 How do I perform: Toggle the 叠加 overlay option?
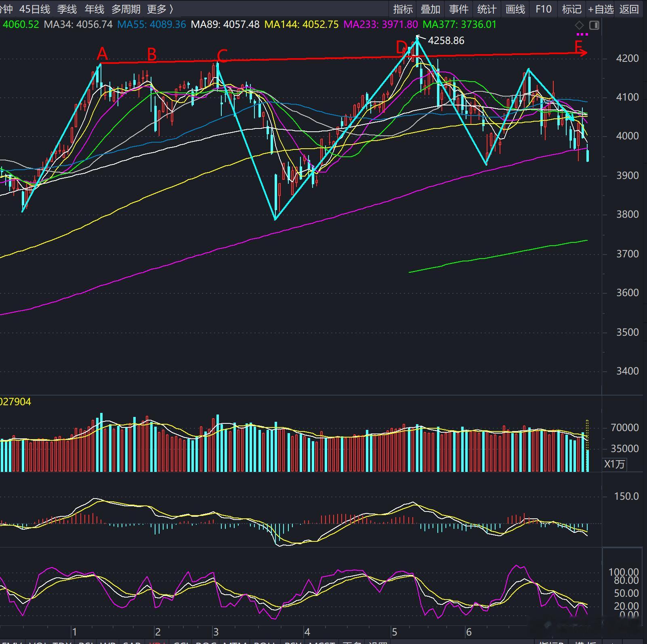click(x=430, y=9)
